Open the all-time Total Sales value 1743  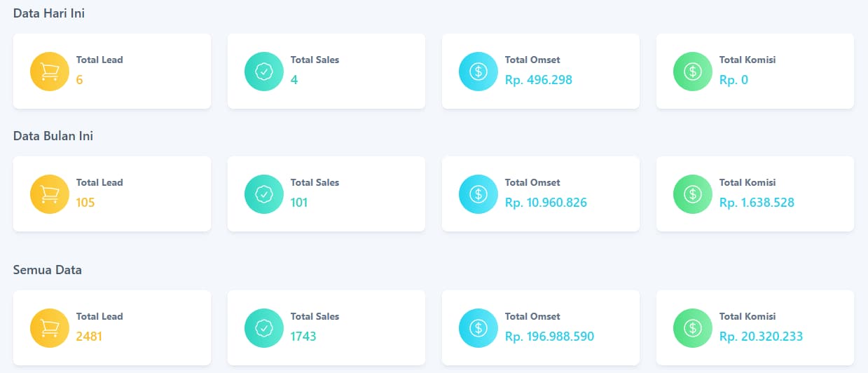tap(303, 337)
